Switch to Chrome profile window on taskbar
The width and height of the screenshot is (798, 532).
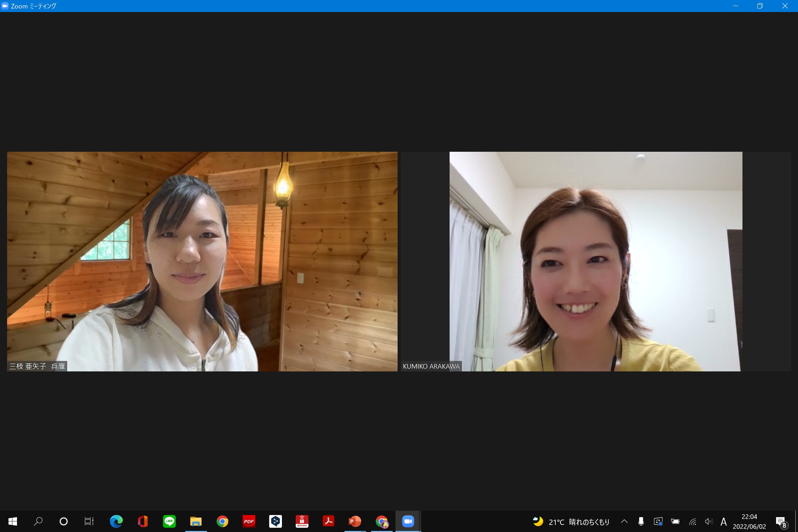click(x=381, y=521)
